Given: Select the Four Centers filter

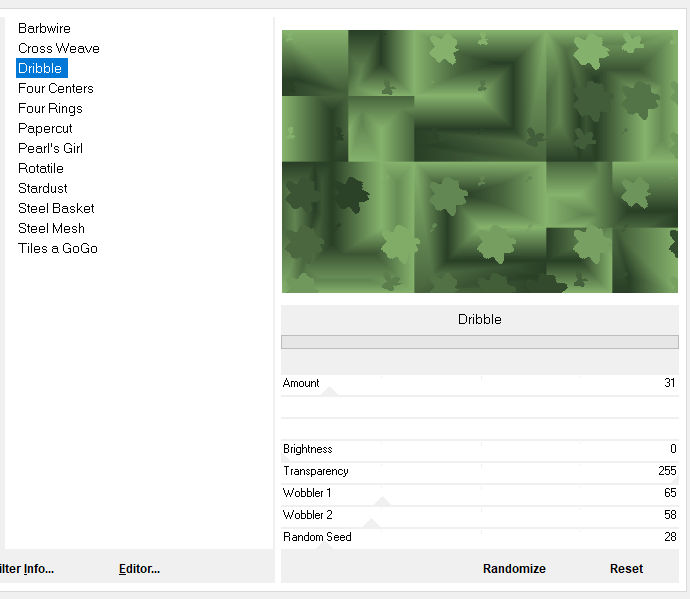Looking at the screenshot, I should (55, 88).
